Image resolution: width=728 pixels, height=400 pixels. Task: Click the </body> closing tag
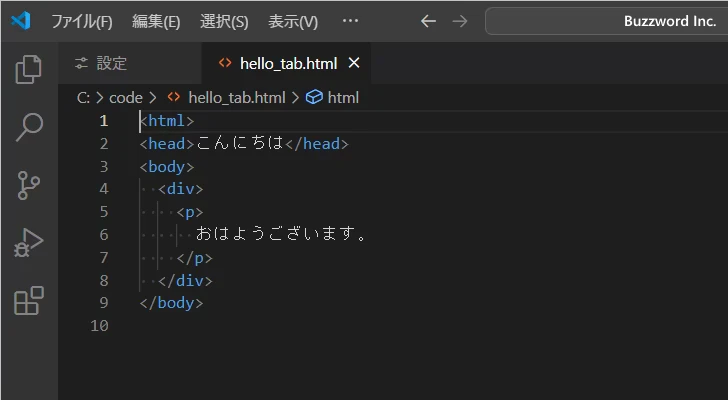tap(171, 303)
